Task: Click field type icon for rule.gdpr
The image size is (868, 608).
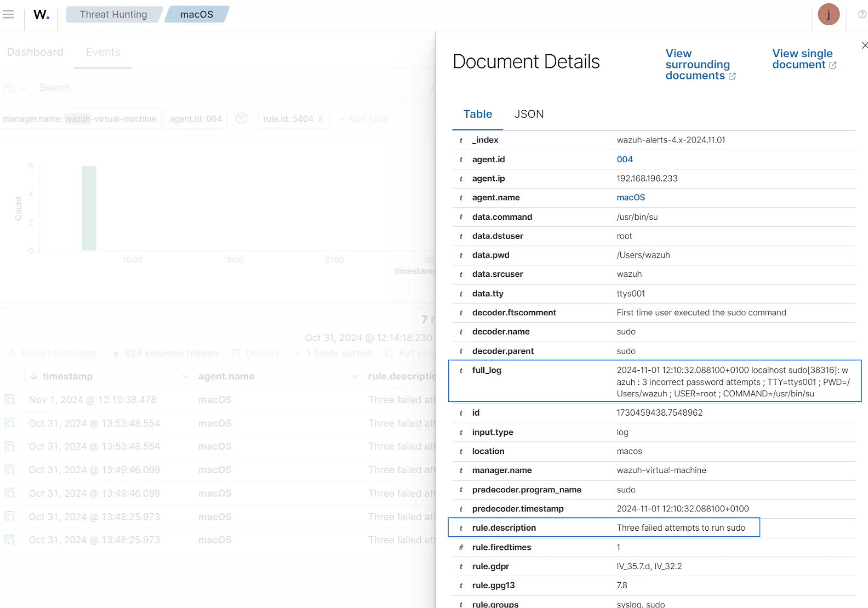Action: point(461,567)
